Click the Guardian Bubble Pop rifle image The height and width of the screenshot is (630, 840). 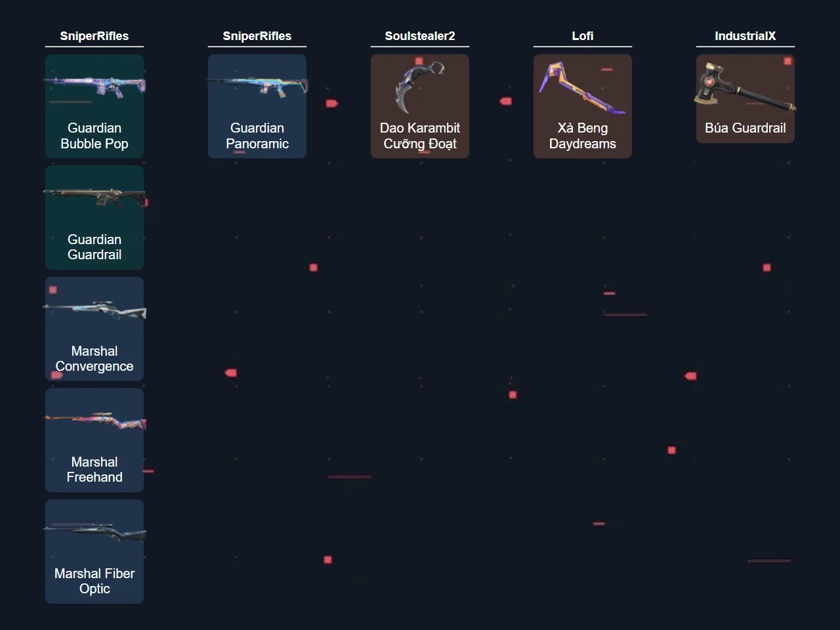point(94,87)
